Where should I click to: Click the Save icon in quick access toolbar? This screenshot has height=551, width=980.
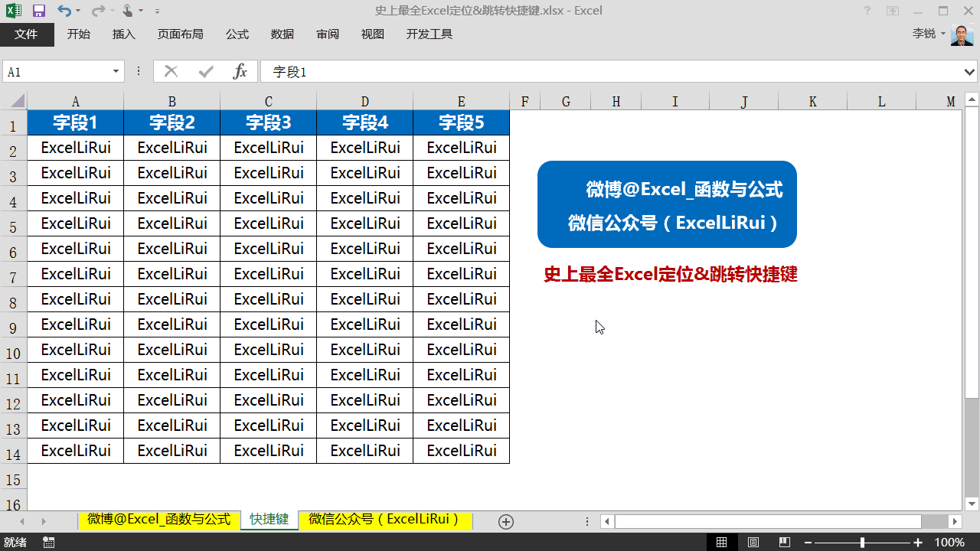point(39,11)
